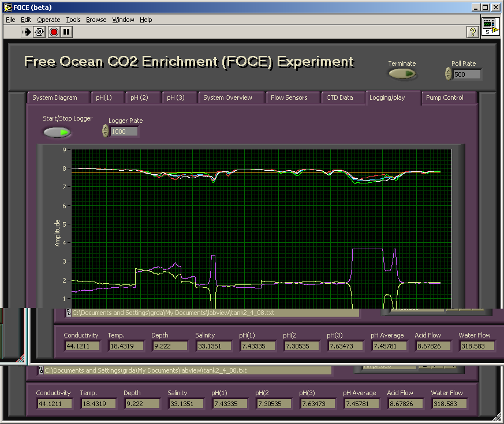The width and height of the screenshot is (504, 424).
Task: Open the Tools menu
Action: 73,20
